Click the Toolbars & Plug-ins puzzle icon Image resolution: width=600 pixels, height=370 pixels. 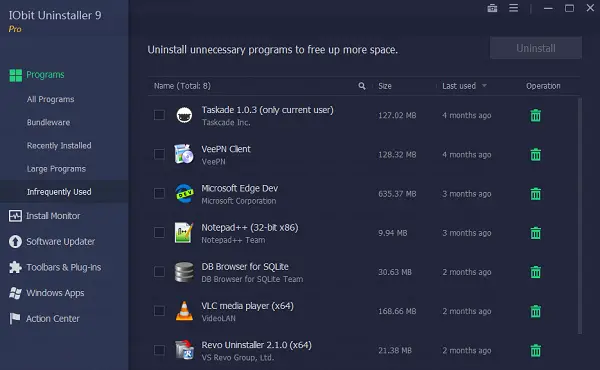click(x=15, y=267)
